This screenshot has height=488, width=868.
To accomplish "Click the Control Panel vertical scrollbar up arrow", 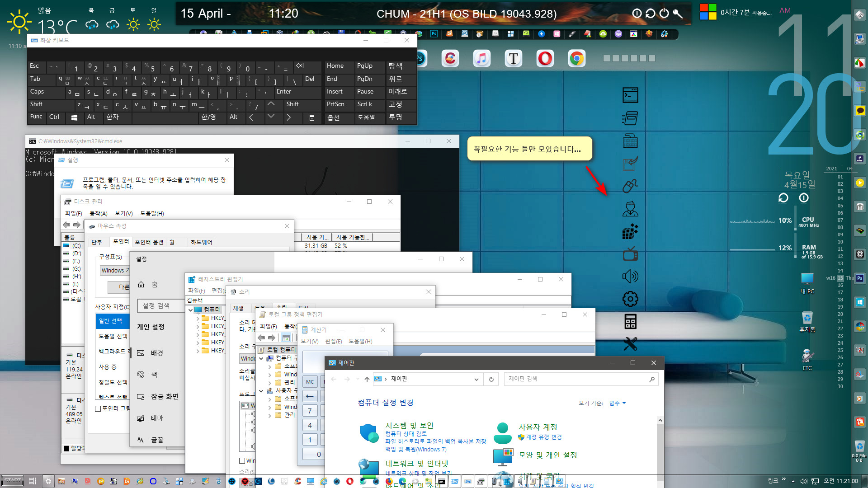I will [660, 420].
